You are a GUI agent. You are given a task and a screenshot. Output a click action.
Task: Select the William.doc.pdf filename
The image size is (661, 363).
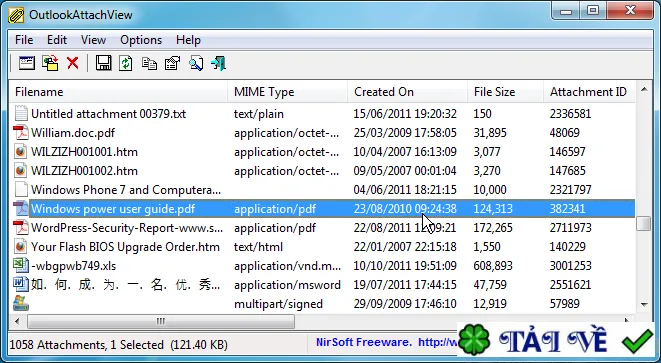coord(73,133)
